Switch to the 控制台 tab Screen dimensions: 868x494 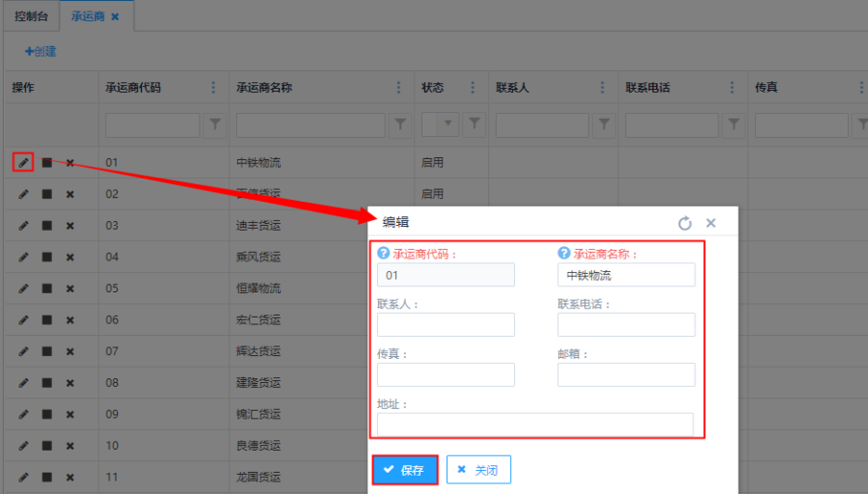[x=31, y=16]
